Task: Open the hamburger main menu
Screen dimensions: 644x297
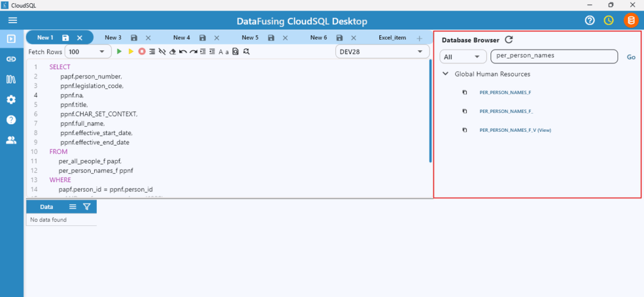Action: tap(13, 21)
